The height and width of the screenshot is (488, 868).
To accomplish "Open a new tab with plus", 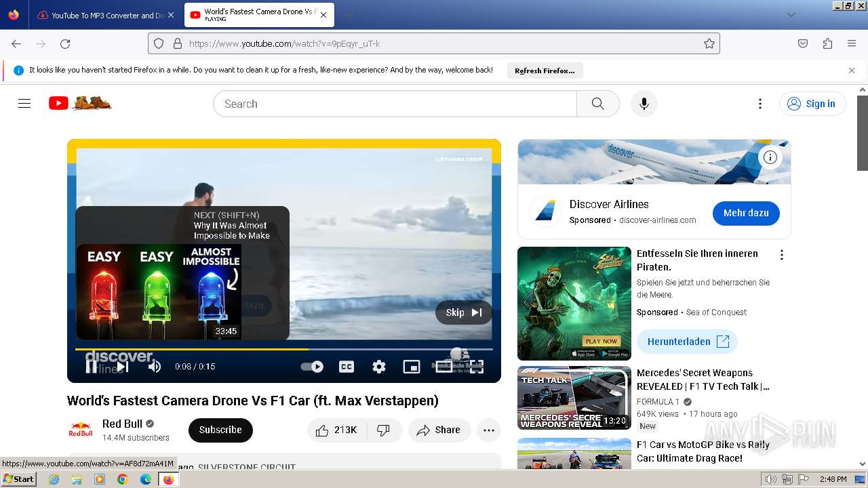I will (349, 15).
